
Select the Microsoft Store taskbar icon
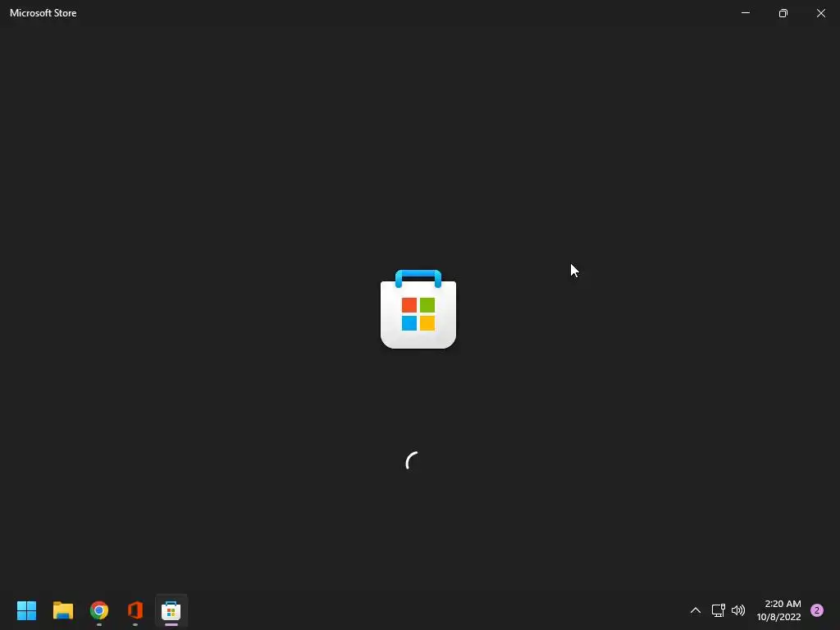[171, 610]
